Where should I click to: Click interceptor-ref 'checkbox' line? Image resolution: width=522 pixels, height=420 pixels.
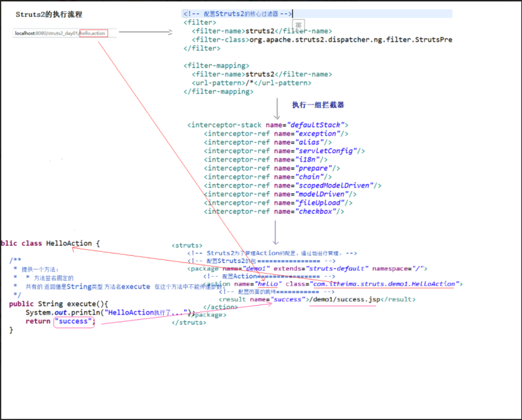[x=274, y=212]
